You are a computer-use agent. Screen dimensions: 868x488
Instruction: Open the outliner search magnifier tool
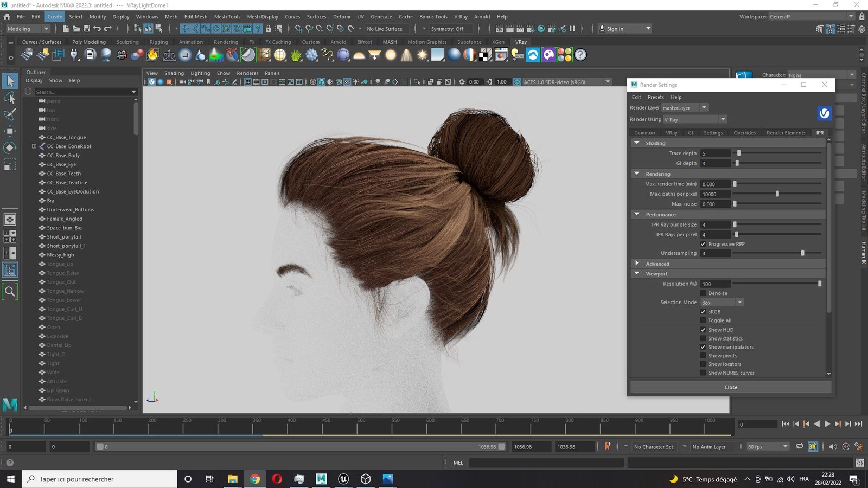tap(10, 291)
